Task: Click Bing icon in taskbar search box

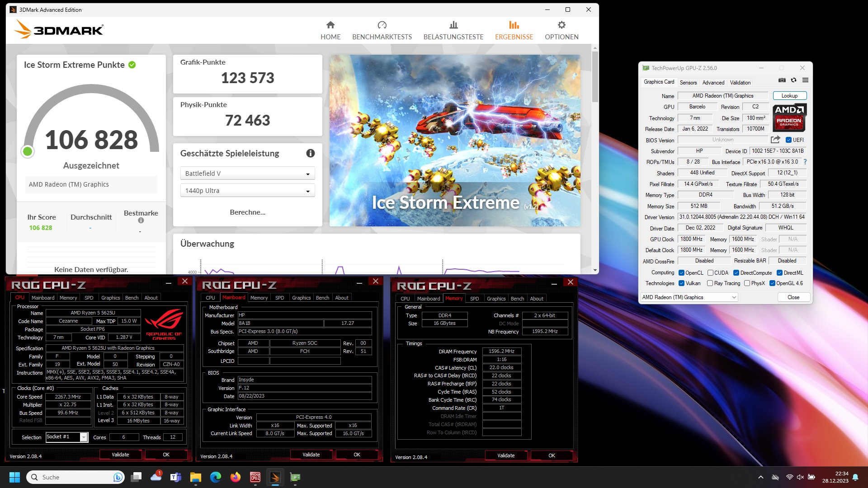Action: pos(118,477)
